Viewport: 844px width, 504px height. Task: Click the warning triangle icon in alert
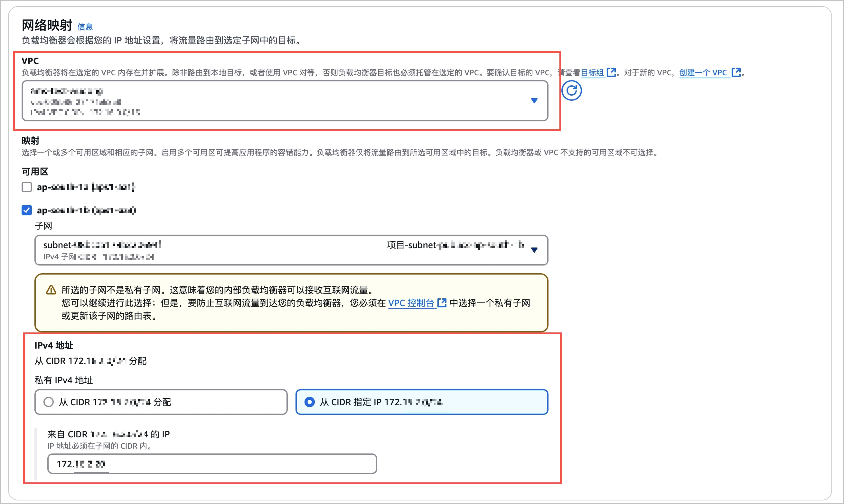51,290
